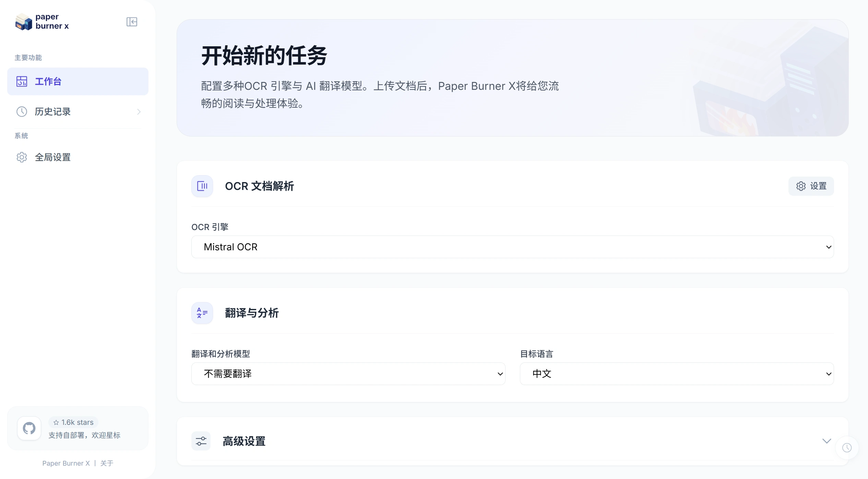The image size is (868, 479).
Task: Expand 历史记录 using its right chevron
Action: coord(139,111)
